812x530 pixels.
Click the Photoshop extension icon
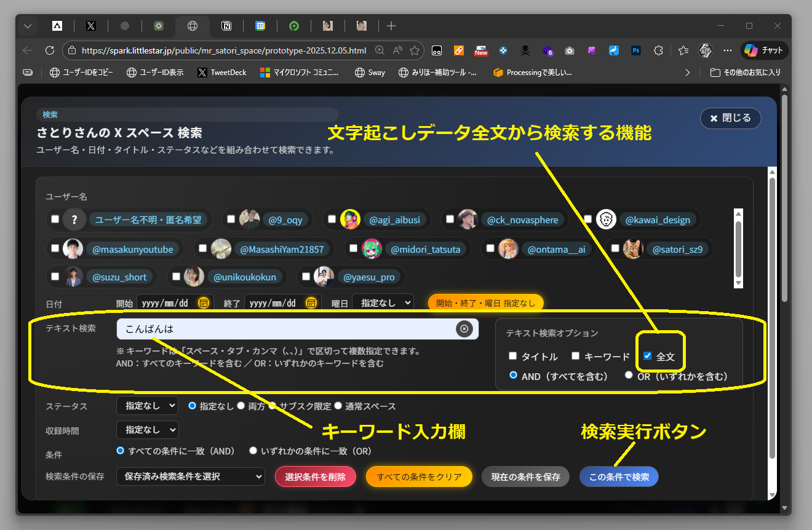(635, 50)
